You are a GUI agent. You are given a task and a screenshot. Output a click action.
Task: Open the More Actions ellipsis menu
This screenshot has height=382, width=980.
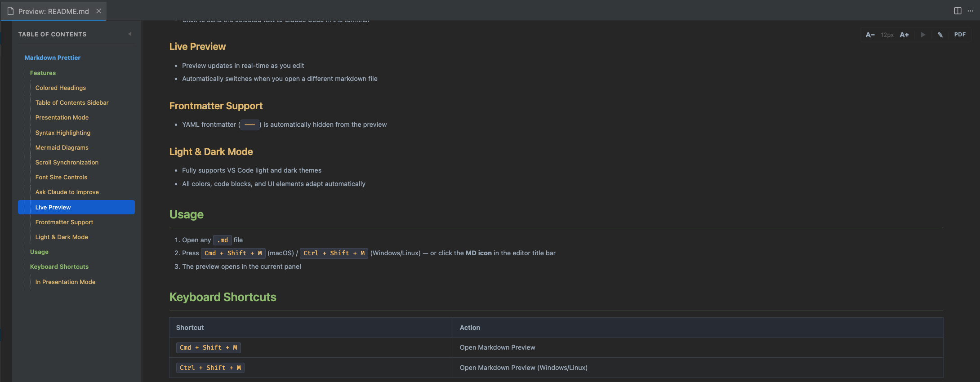(x=971, y=11)
